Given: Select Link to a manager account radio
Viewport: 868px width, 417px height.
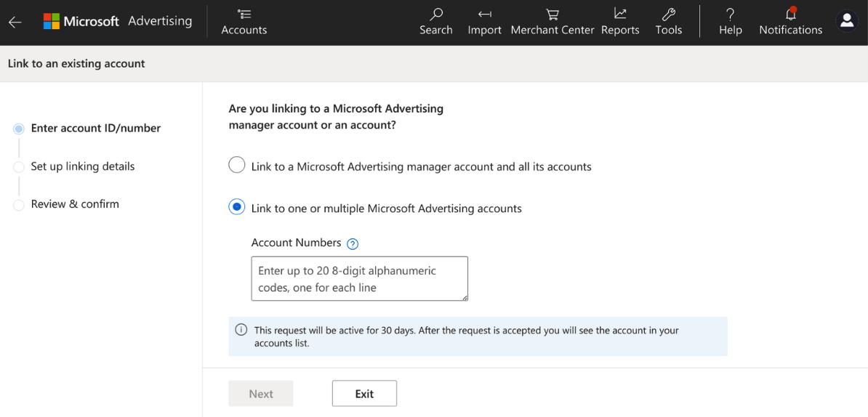Looking at the screenshot, I should click(237, 166).
